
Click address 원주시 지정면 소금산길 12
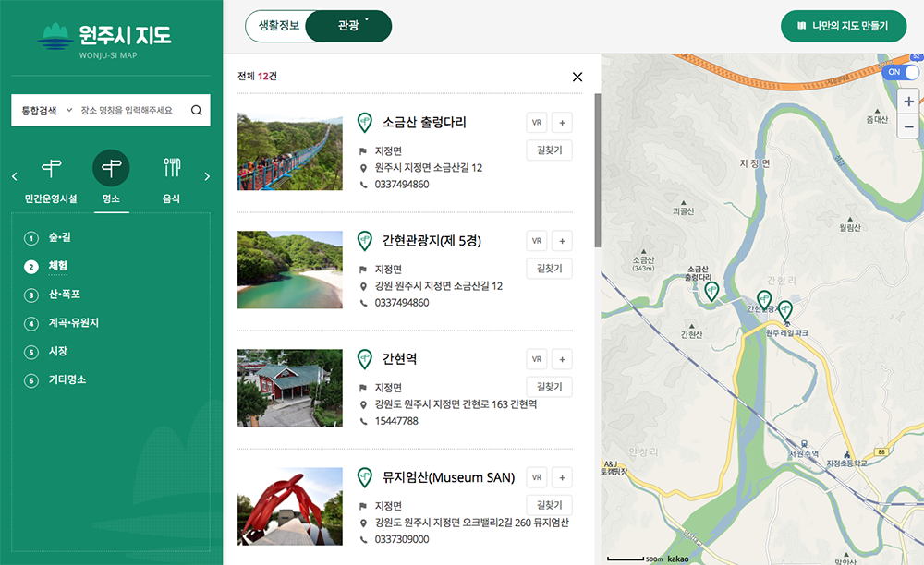[429, 168]
